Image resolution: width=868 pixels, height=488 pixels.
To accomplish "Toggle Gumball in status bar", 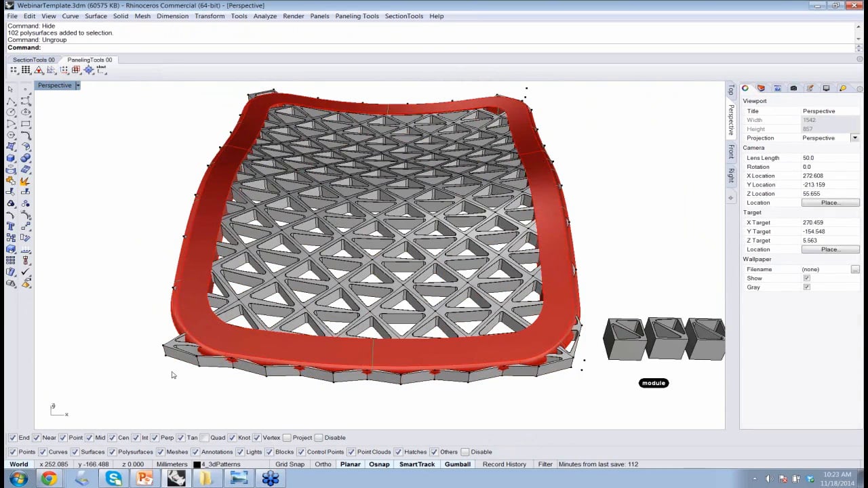I will pyautogui.click(x=457, y=464).
